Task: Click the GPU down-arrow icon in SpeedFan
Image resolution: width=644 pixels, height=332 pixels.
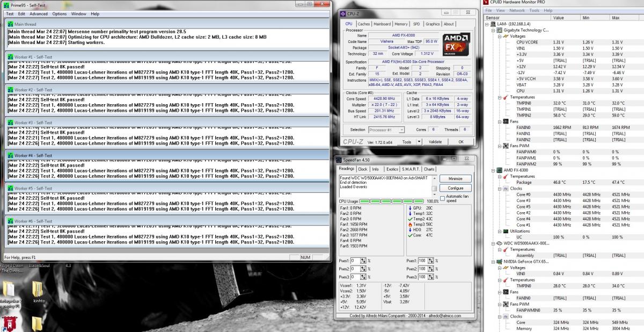Action: (x=410, y=207)
